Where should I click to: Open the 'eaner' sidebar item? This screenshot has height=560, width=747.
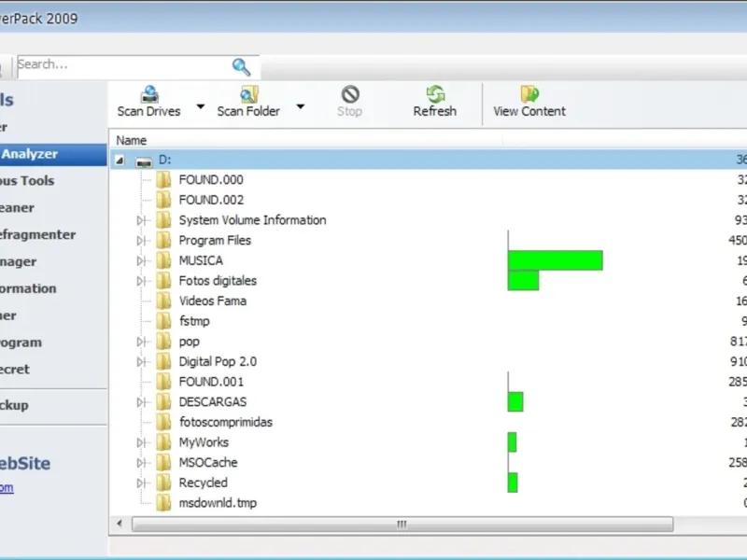point(17,208)
